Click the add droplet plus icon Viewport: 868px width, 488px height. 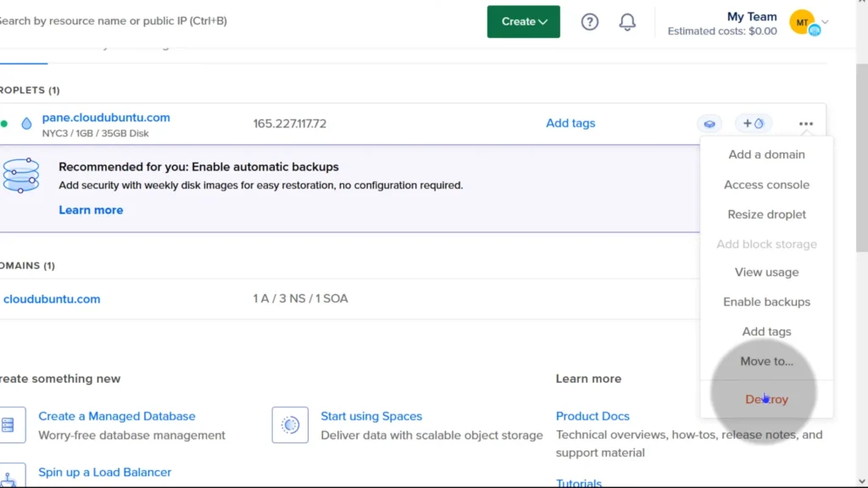point(753,124)
